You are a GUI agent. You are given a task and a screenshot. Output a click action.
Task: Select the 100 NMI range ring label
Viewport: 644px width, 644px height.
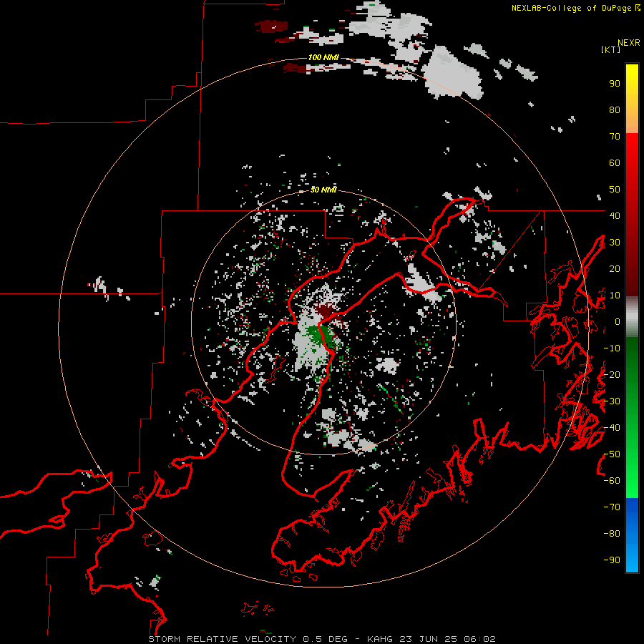coord(323,57)
